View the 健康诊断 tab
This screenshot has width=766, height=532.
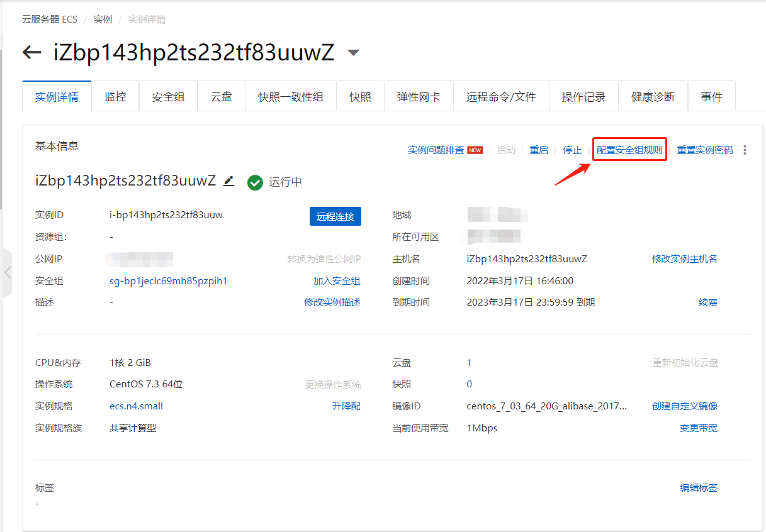(653, 97)
